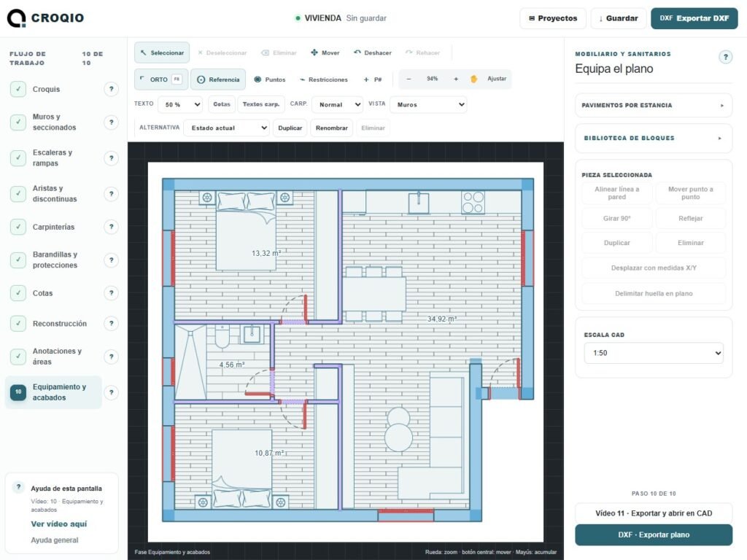Screen dimensions: 747x560
Task: Open help for Muros y seccionados step
Action: (111, 122)
